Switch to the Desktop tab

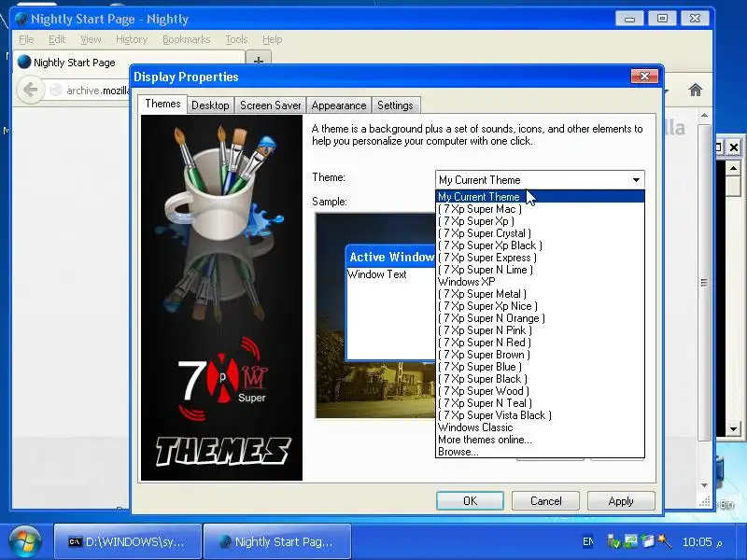point(210,105)
